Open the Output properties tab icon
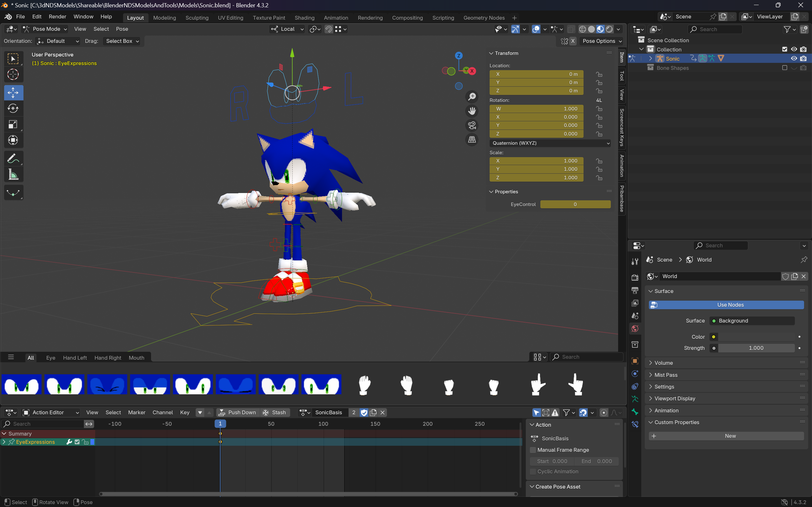Screen dimensions: 812x507 coord(635,290)
